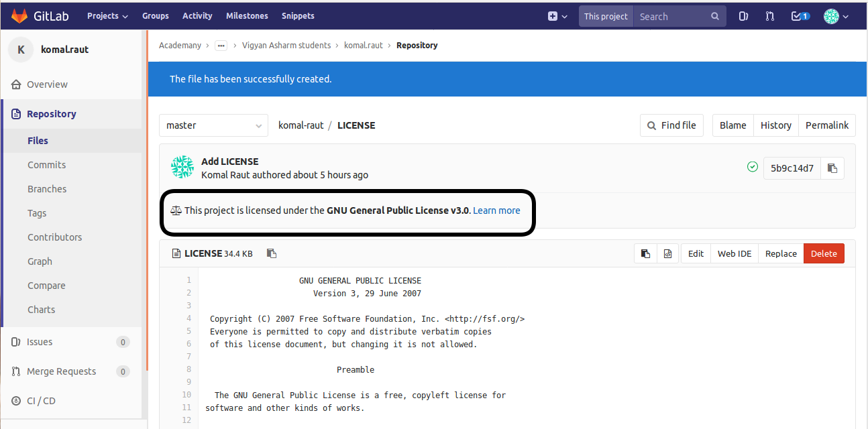Select Tags in the Repository submenu
This screenshot has width=868, height=429.
[x=37, y=213]
